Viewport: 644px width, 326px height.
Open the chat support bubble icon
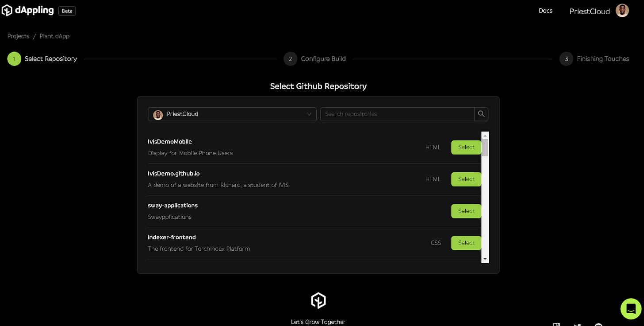pyautogui.click(x=631, y=309)
